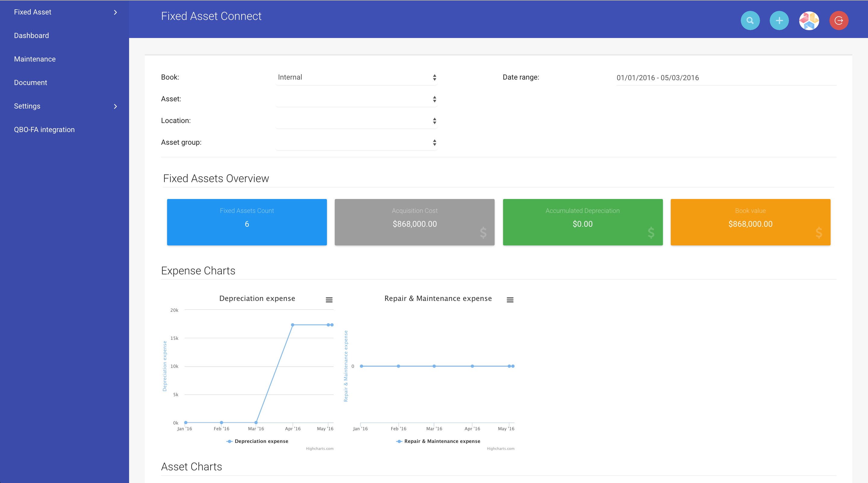Open the Book dropdown showing Internal
868x483 pixels.
coord(356,77)
